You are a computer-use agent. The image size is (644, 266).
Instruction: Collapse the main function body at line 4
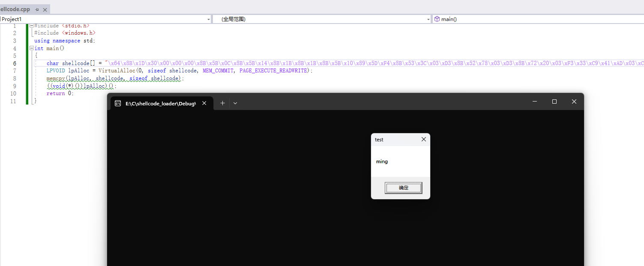(x=31, y=48)
